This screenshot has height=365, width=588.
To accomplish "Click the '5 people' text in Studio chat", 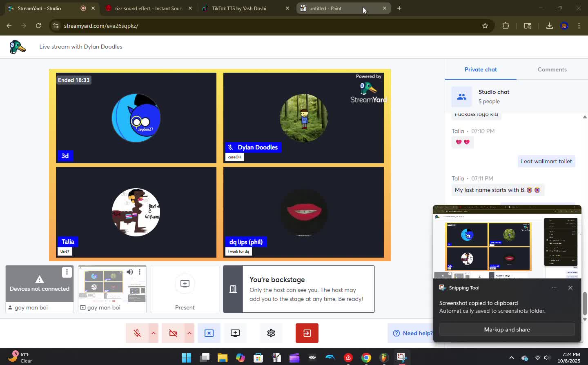I will [489, 101].
